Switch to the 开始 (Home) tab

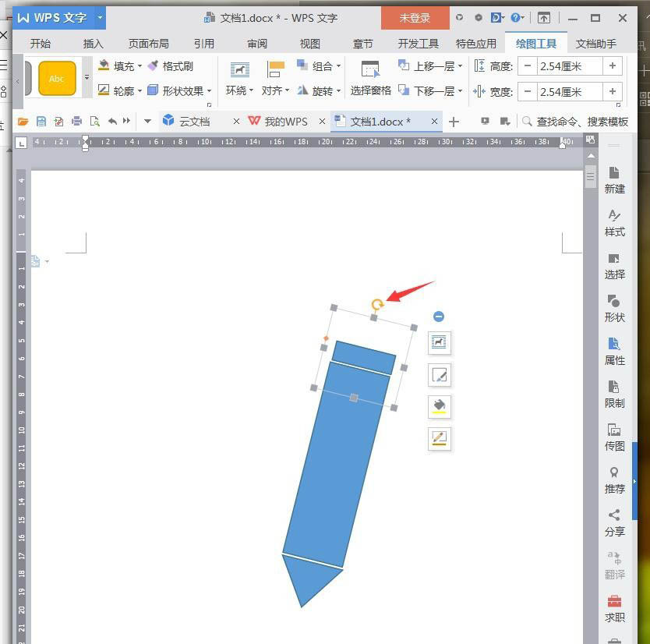(41, 44)
